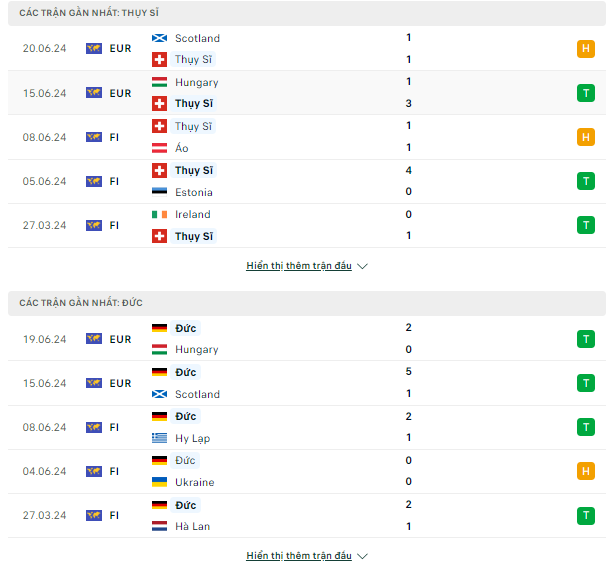Select the Thụy Sĩ vs Áo match row
This screenshot has width=614, height=577.
pyautogui.click(x=307, y=137)
